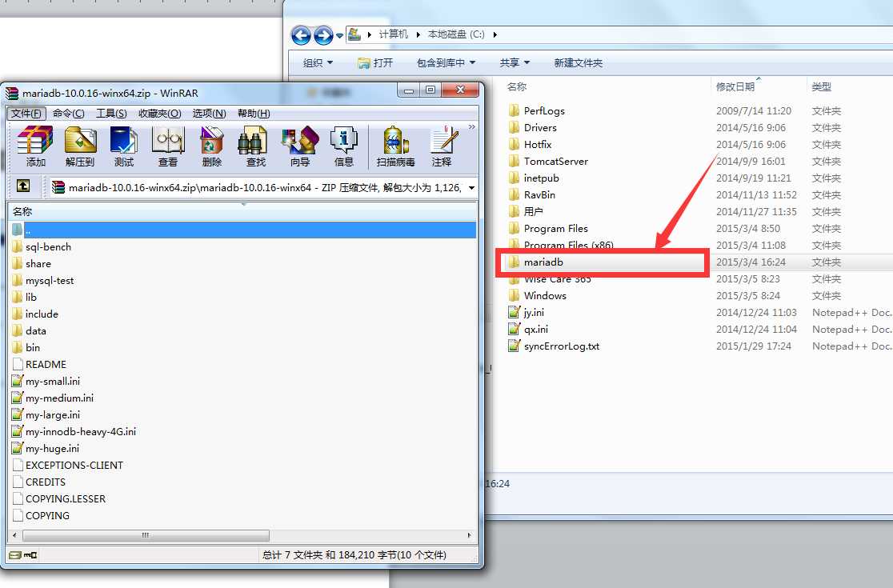Image resolution: width=893 pixels, height=588 pixels.
Task: Select the Program Files folder in Explorer
Action: (x=548, y=228)
